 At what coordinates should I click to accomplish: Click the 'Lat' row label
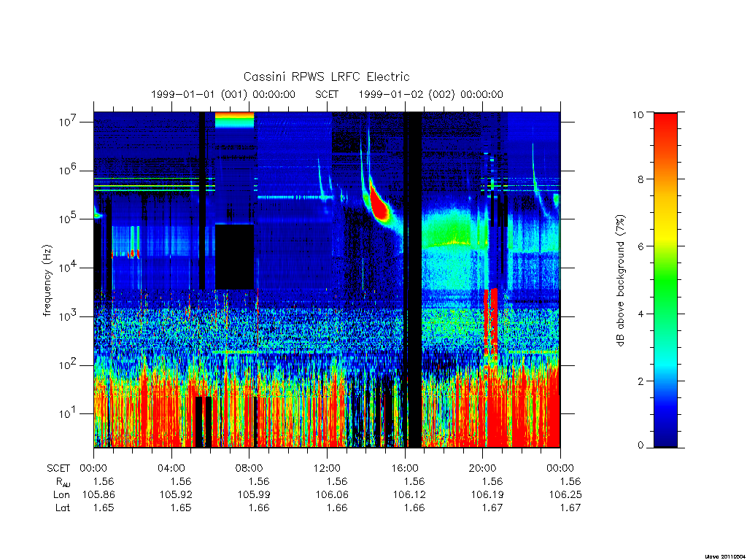click(63, 508)
